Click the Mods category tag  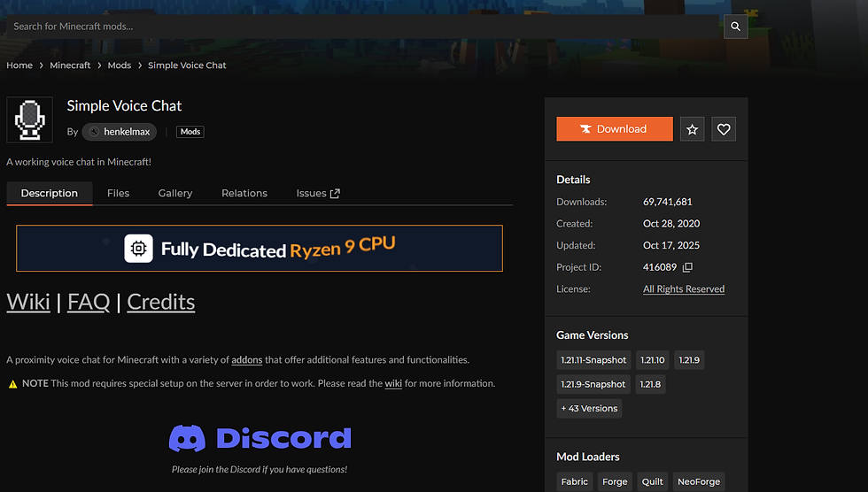[x=190, y=132]
